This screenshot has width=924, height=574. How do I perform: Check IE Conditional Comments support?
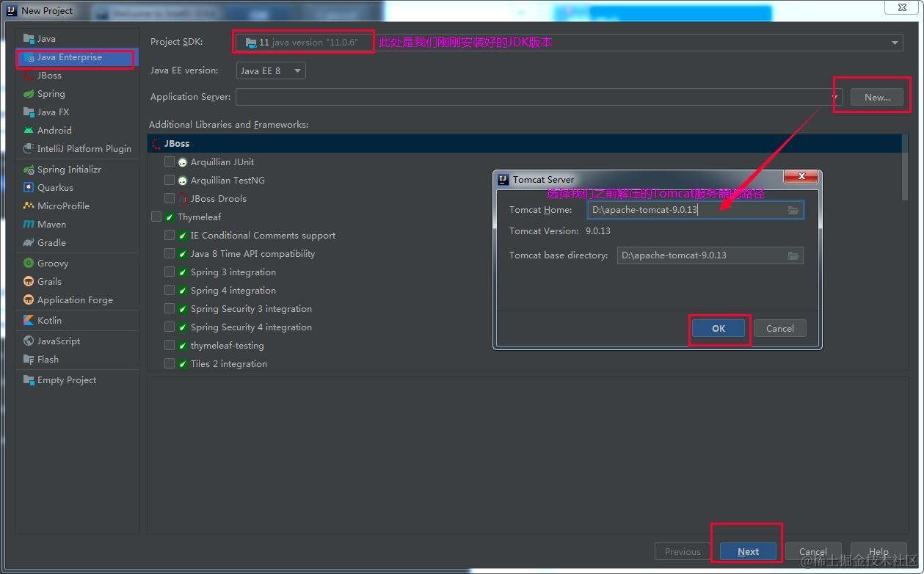170,235
